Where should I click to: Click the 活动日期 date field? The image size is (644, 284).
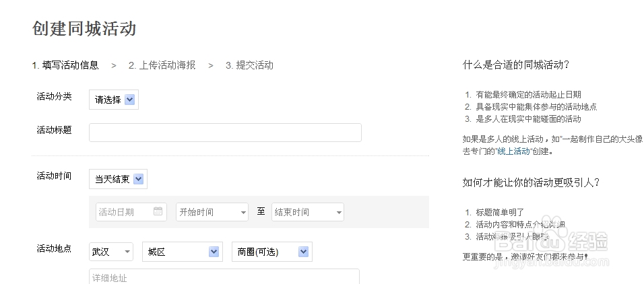[131, 212]
